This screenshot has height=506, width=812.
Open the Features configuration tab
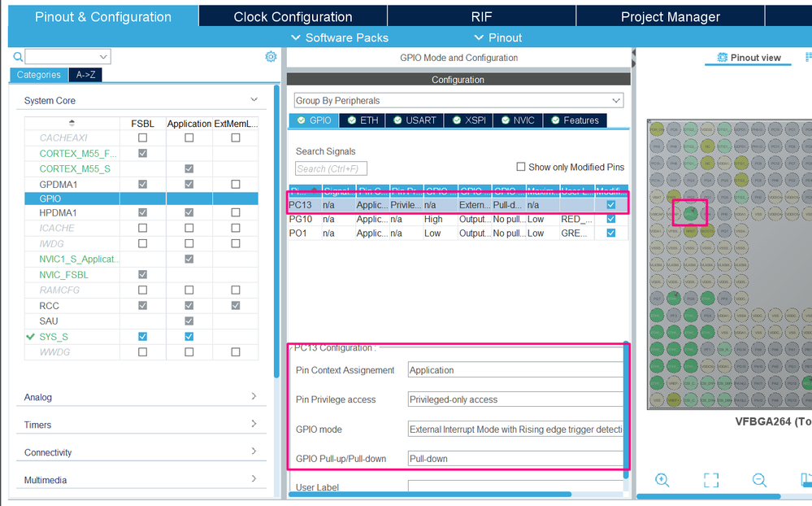tap(575, 120)
